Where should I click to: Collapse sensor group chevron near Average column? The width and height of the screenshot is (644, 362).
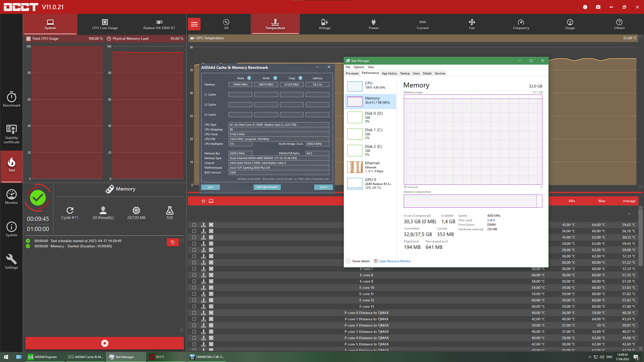pyautogui.click(x=629, y=214)
